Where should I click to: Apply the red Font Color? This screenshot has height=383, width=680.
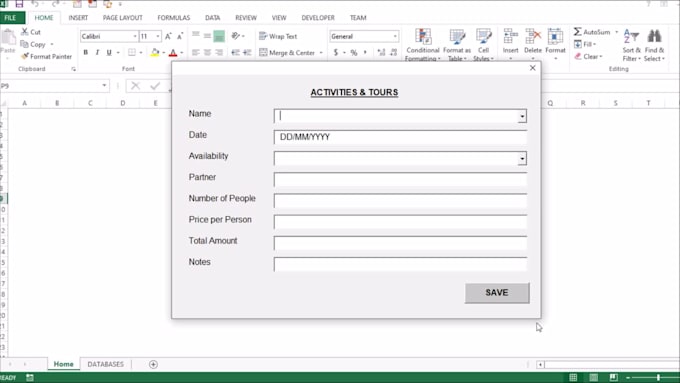click(x=173, y=53)
